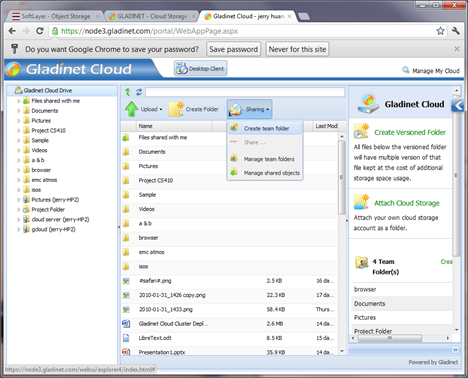Click Project CS410 folder icon in list
Viewport: 468px width, 378px height.
[126, 180]
